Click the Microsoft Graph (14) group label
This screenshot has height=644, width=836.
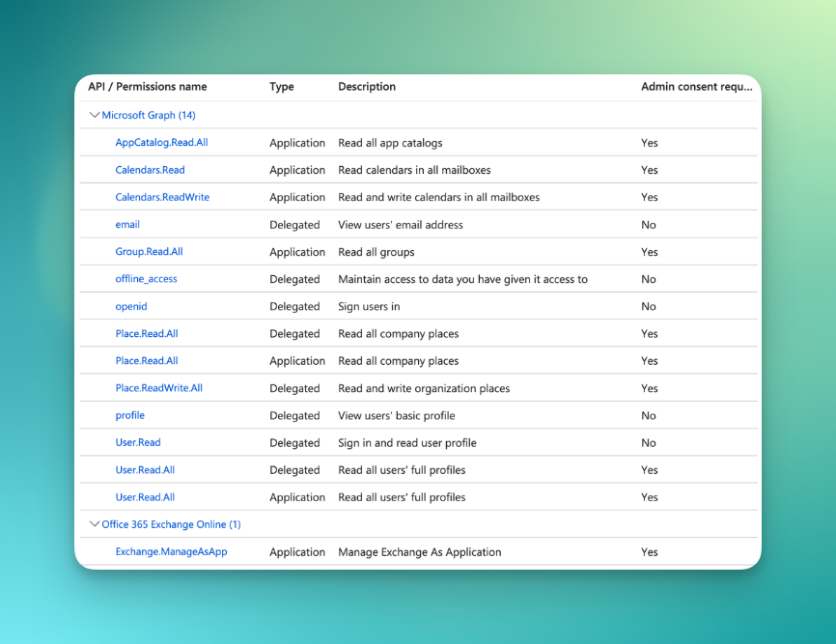tap(149, 115)
